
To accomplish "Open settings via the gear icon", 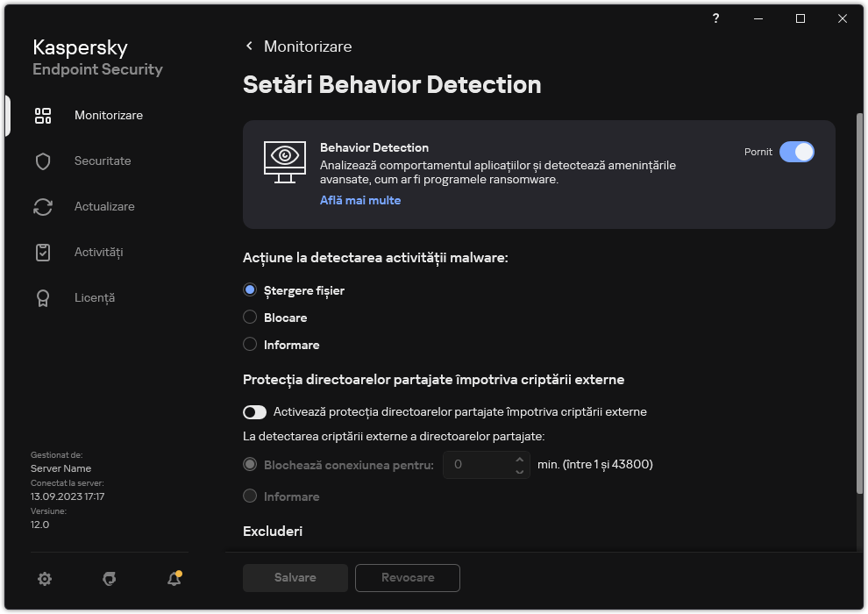I will tap(45, 579).
